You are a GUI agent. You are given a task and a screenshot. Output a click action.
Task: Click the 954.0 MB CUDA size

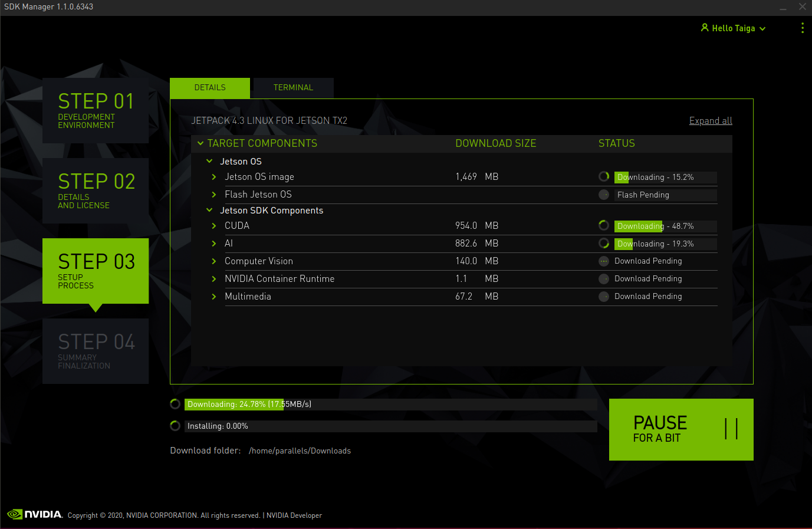pos(477,225)
